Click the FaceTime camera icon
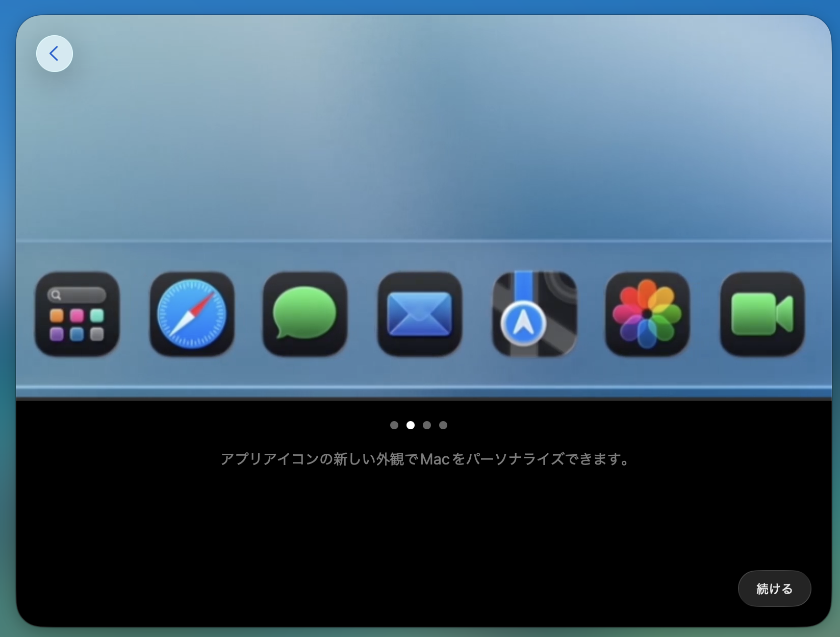The width and height of the screenshot is (840, 637). coord(762,314)
